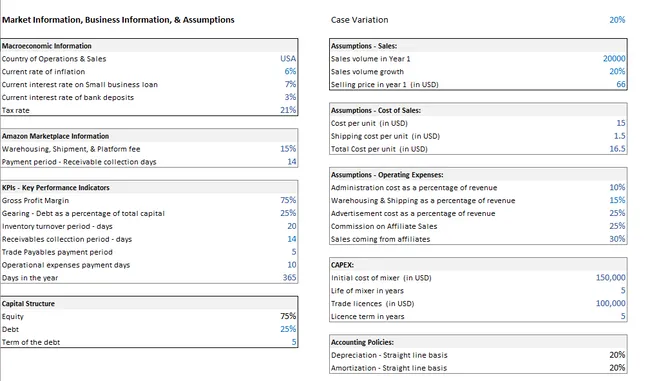Select the Total Cost per unit 16.5 value

coord(617,148)
